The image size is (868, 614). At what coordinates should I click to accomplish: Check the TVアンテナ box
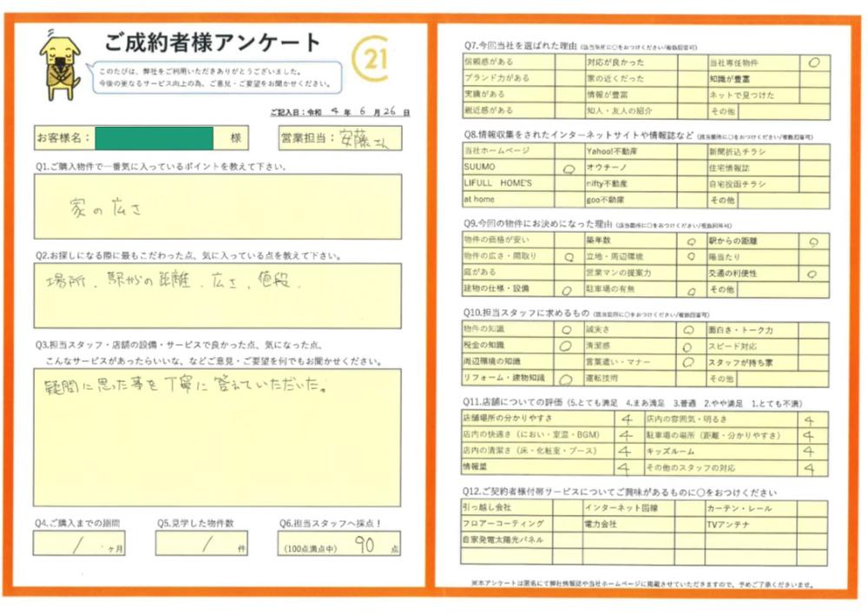coord(812,525)
